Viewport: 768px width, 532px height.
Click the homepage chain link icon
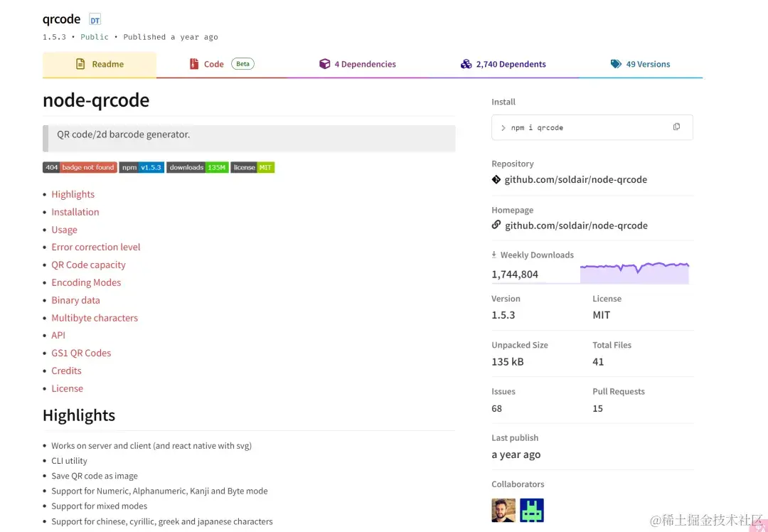pos(496,225)
